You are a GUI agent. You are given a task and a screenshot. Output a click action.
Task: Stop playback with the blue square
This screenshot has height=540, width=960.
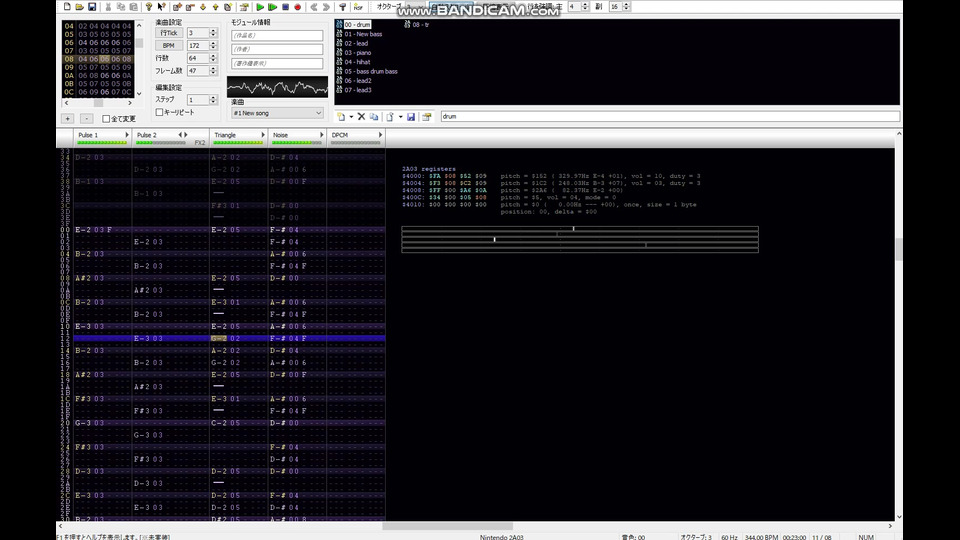[285, 7]
